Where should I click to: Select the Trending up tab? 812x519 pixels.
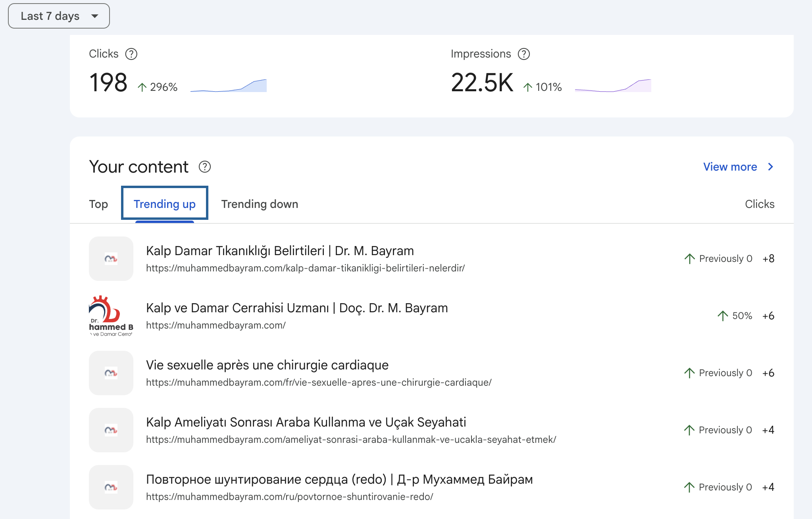point(165,204)
